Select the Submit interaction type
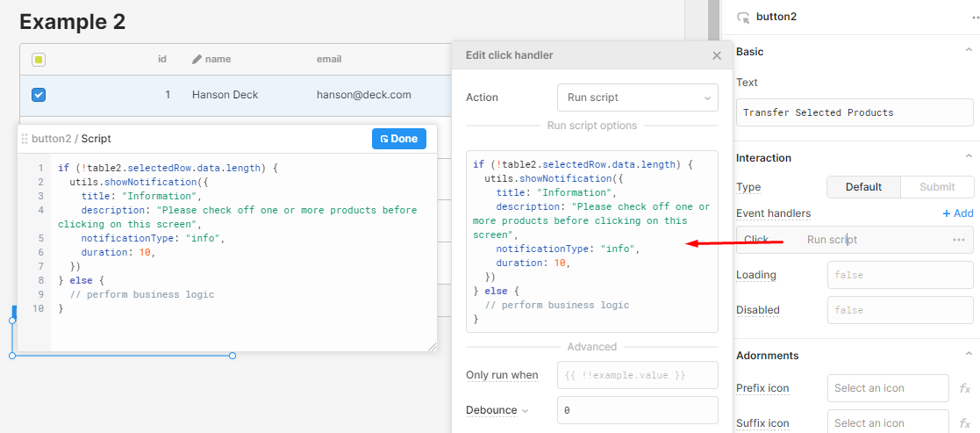 point(937,187)
